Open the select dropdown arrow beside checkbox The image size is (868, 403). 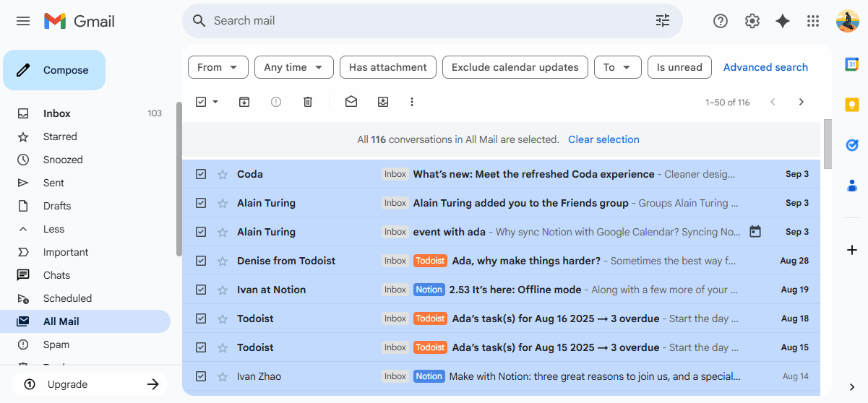(x=215, y=102)
